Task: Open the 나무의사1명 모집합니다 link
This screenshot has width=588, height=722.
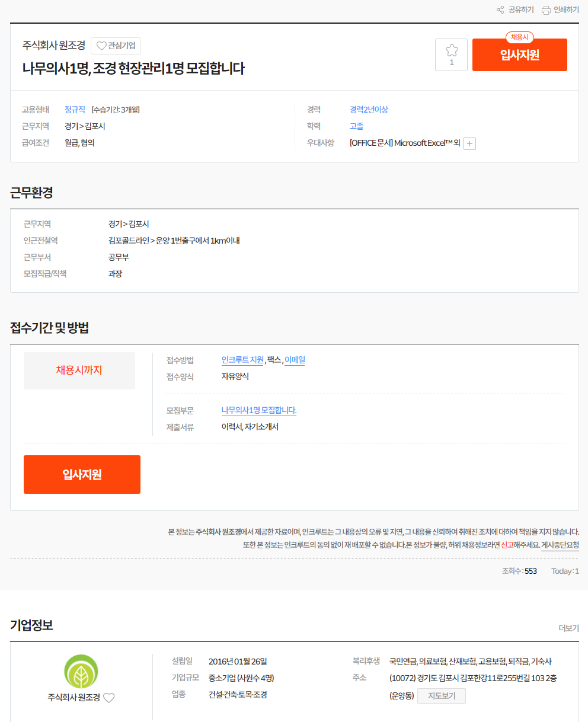Action: click(259, 410)
